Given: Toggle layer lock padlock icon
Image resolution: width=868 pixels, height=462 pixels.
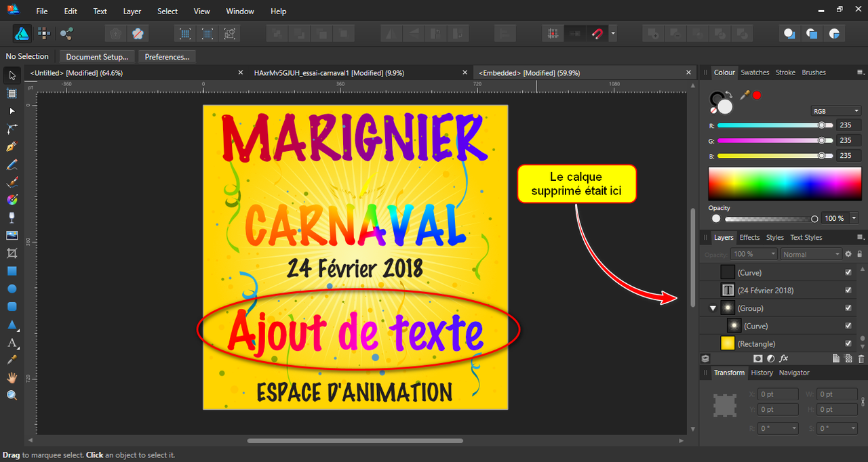Looking at the screenshot, I should click(x=860, y=254).
